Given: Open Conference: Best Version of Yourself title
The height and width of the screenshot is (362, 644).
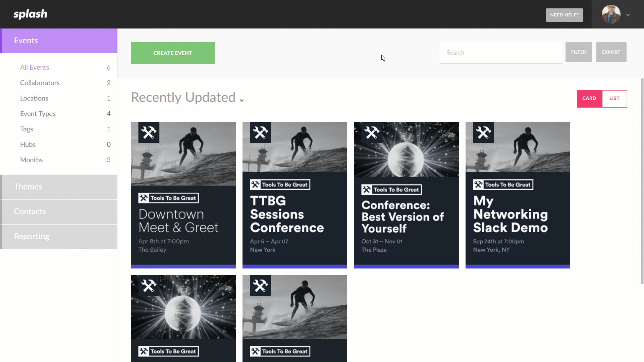Looking at the screenshot, I should click(x=402, y=217).
